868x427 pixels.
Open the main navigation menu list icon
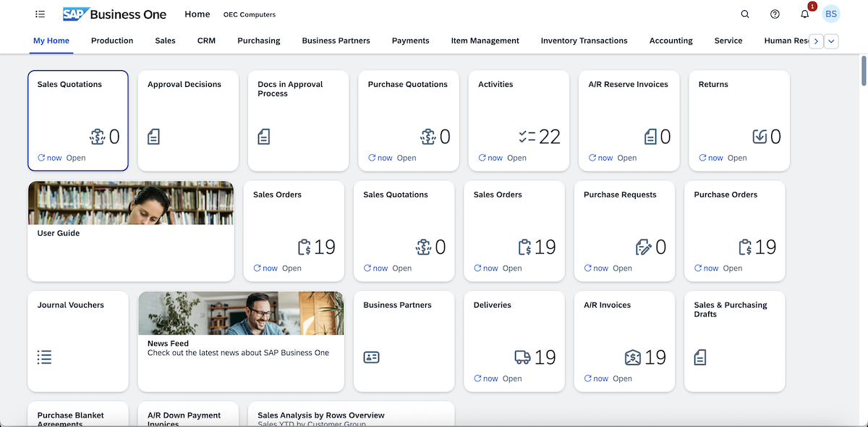(40, 14)
